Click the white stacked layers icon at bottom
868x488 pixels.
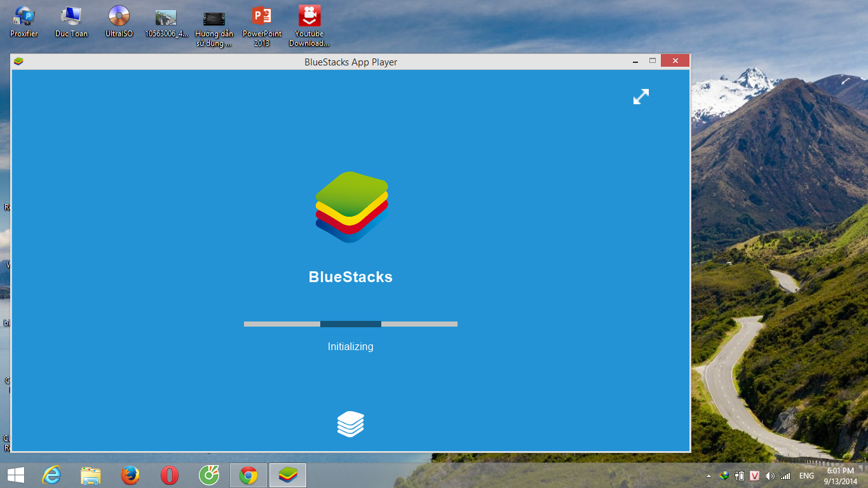[350, 424]
